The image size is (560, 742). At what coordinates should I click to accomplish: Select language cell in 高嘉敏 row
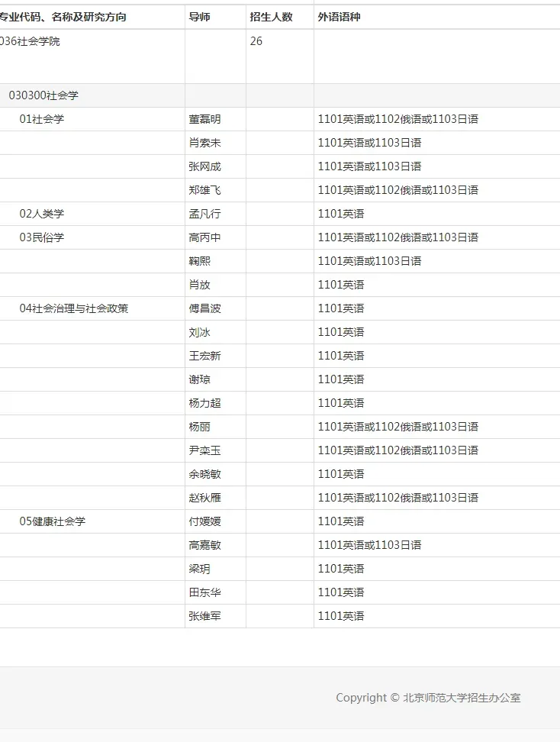pos(369,545)
